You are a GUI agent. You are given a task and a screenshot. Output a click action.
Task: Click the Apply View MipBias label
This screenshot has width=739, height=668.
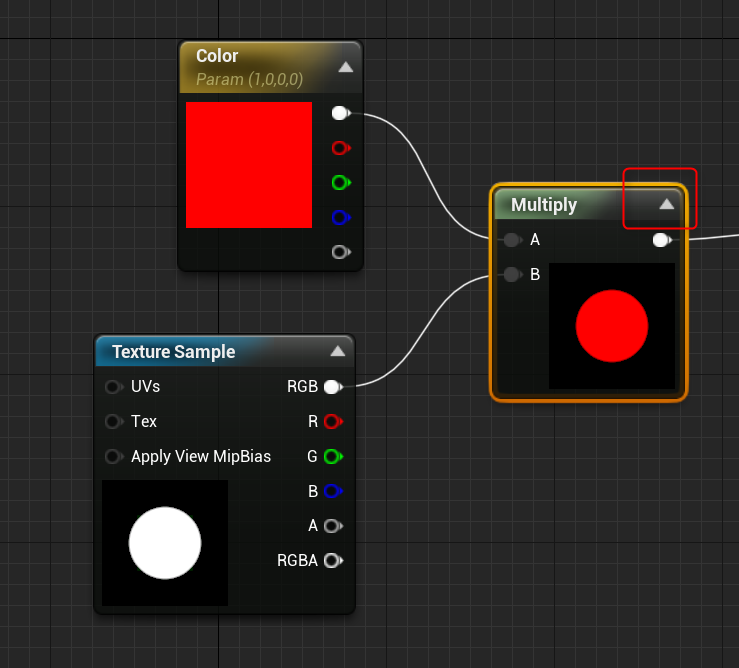(x=201, y=456)
